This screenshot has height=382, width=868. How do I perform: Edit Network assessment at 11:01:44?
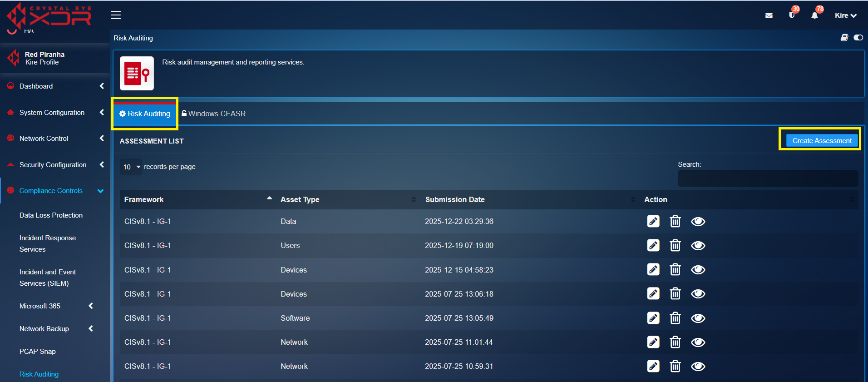point(653,342)
